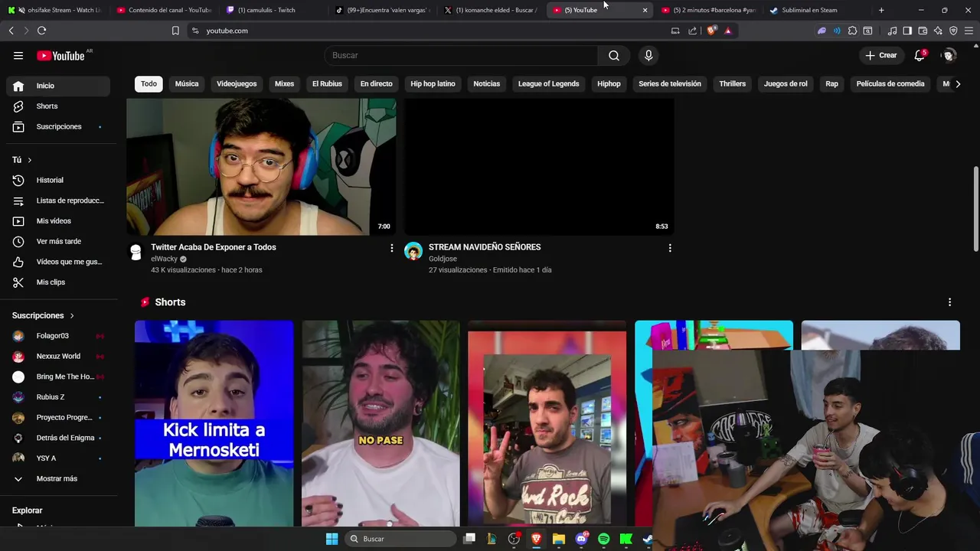
Task: Open Goldjose channel link
Action: point(443,259)
